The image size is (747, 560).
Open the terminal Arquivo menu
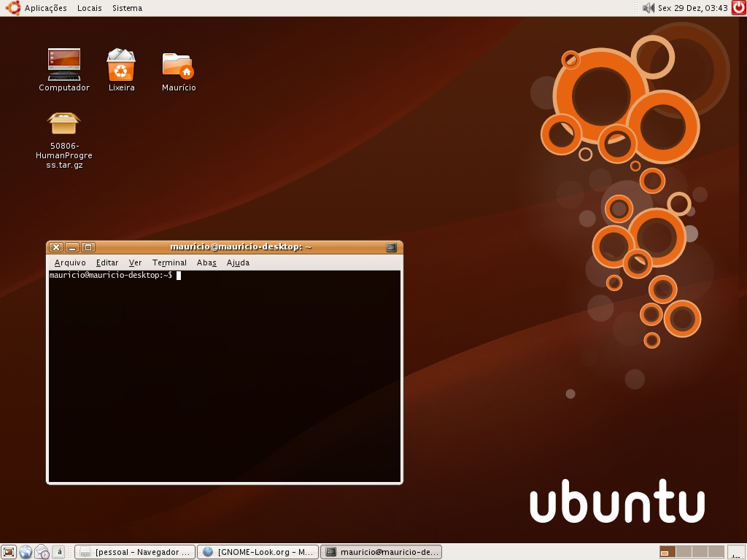(70, 262)
